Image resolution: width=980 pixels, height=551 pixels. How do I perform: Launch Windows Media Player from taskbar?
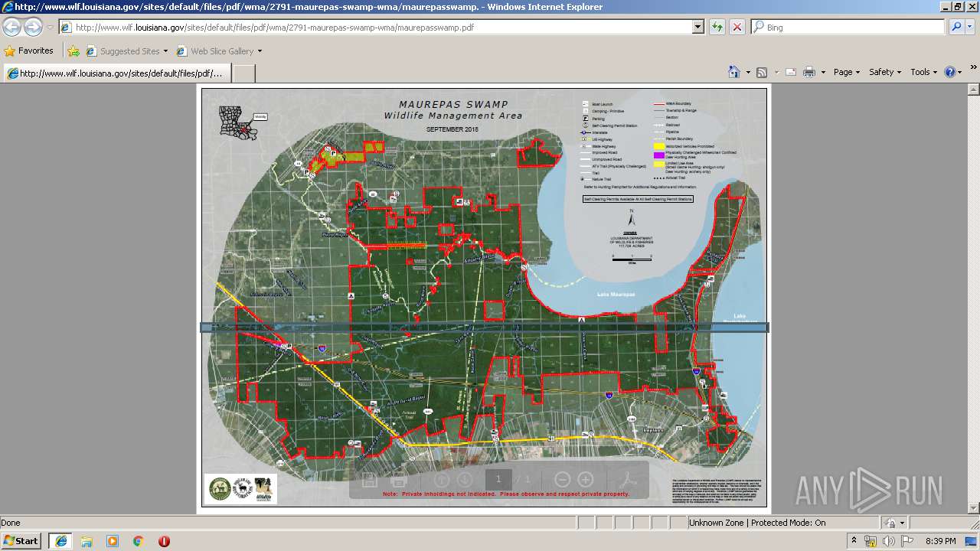tap(113, 541)
